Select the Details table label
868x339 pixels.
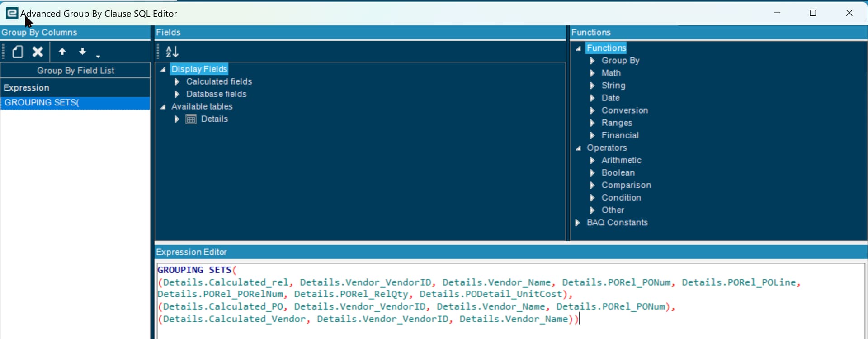point(214,119)
